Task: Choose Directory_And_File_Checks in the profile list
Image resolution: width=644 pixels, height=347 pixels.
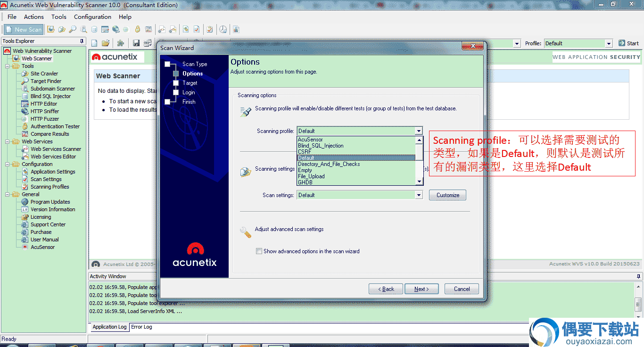Action: coord(356,164)
